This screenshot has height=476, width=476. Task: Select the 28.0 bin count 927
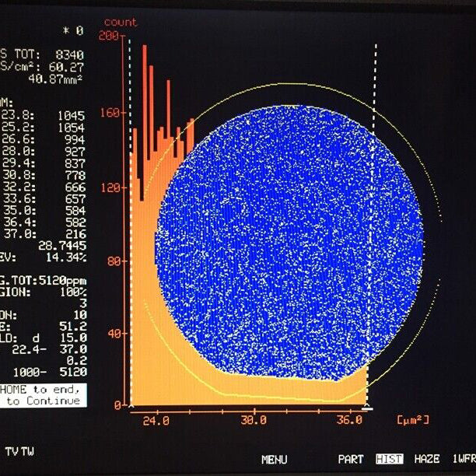pos(75,152)
